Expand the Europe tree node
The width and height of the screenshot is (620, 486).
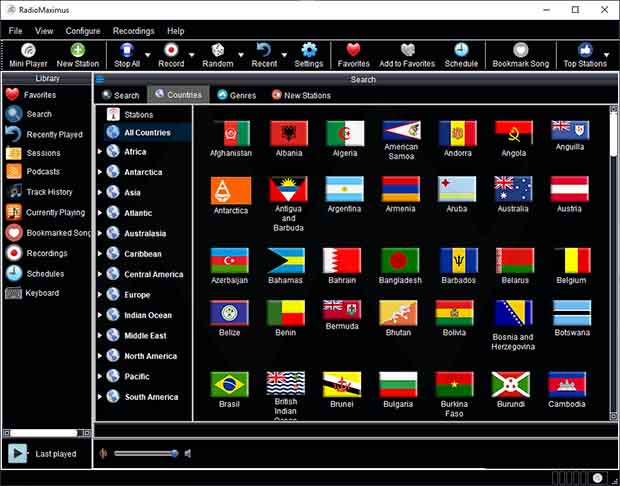[100, 295]
